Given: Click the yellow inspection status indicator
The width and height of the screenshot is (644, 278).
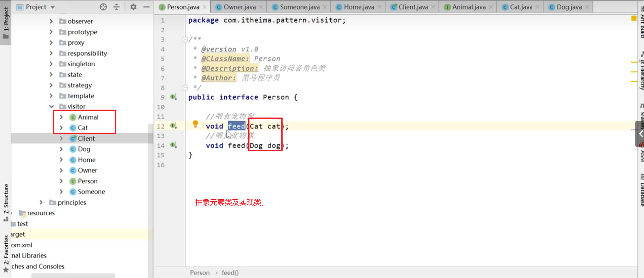Looking at the screenshot, I should [634, 18].
